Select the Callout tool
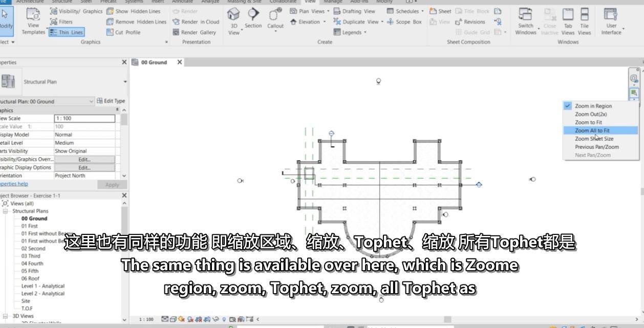The width and height of the screenshot is (644, 328). (x=275, y=19)
